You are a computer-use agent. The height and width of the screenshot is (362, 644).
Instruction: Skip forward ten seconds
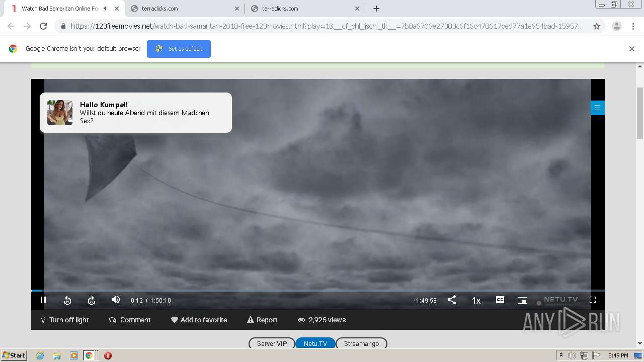[92, 300]
